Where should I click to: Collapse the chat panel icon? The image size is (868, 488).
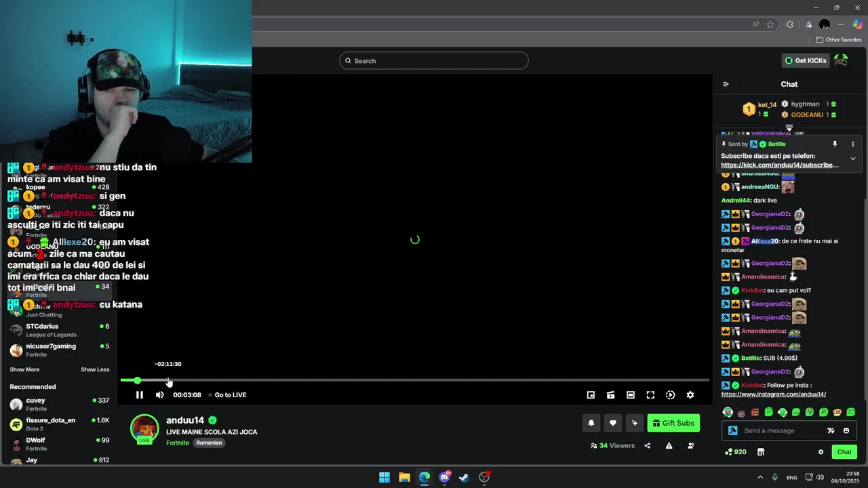coord(726,84)
